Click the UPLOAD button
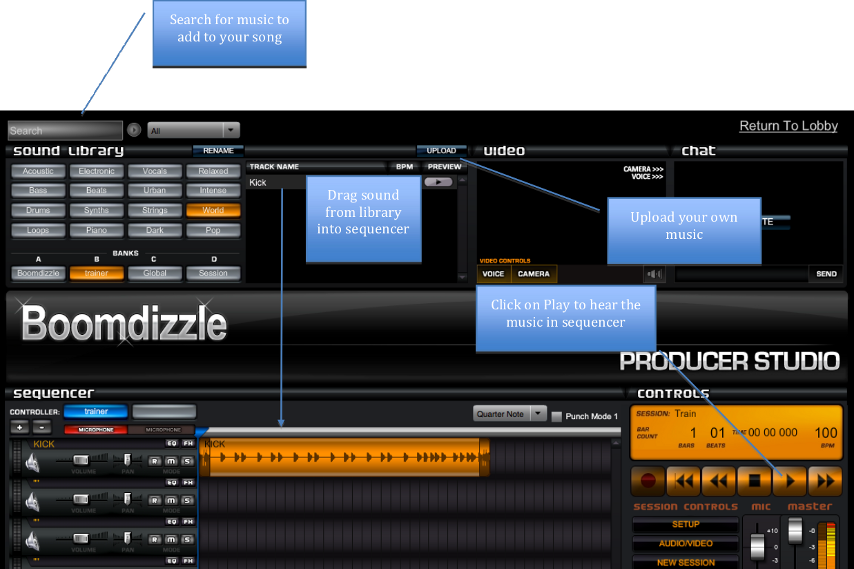This screenshot has height=569, width=854. click(441, 151)
